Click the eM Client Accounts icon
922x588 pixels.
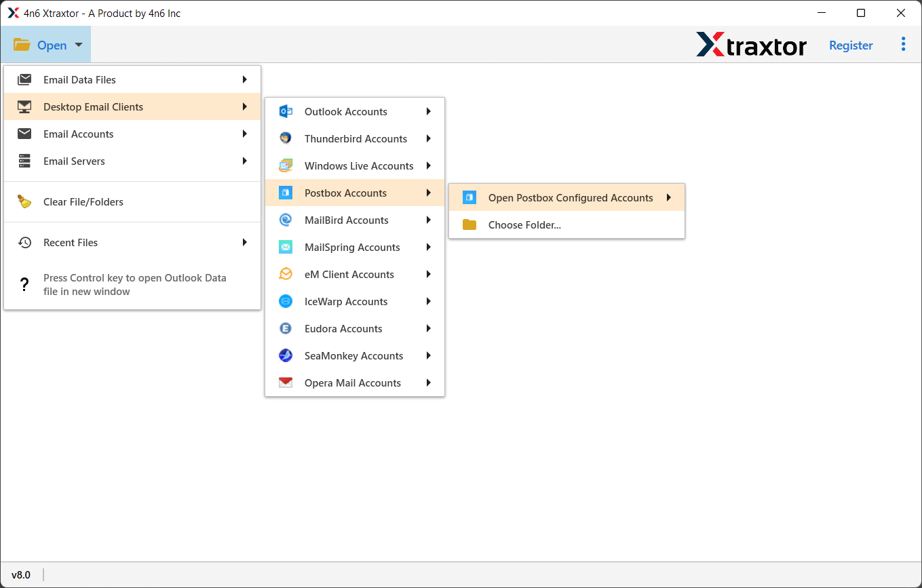coord(286,274)
